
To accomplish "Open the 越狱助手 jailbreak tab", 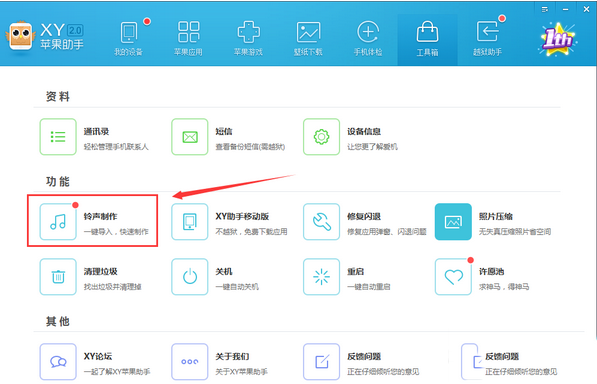I will point(487,39).
